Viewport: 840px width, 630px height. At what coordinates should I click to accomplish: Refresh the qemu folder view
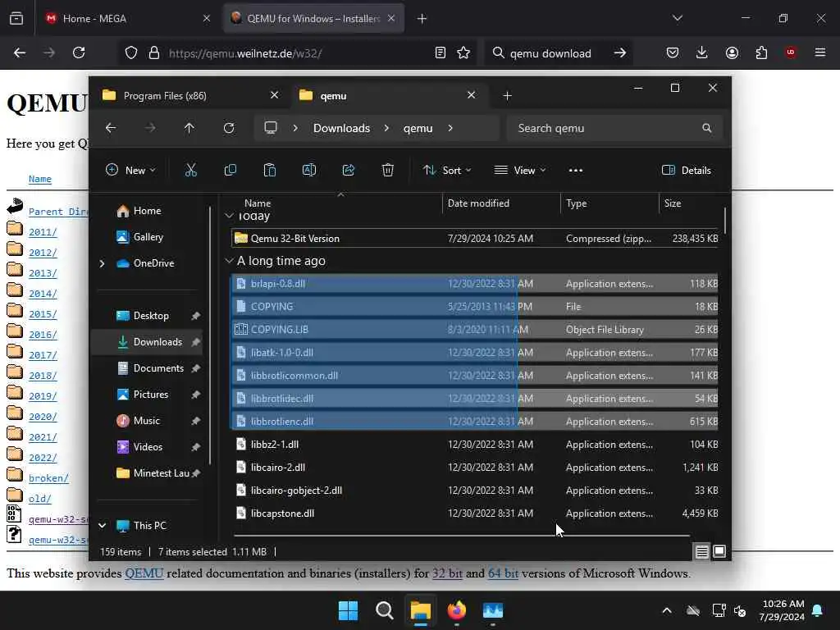point(229,128)
